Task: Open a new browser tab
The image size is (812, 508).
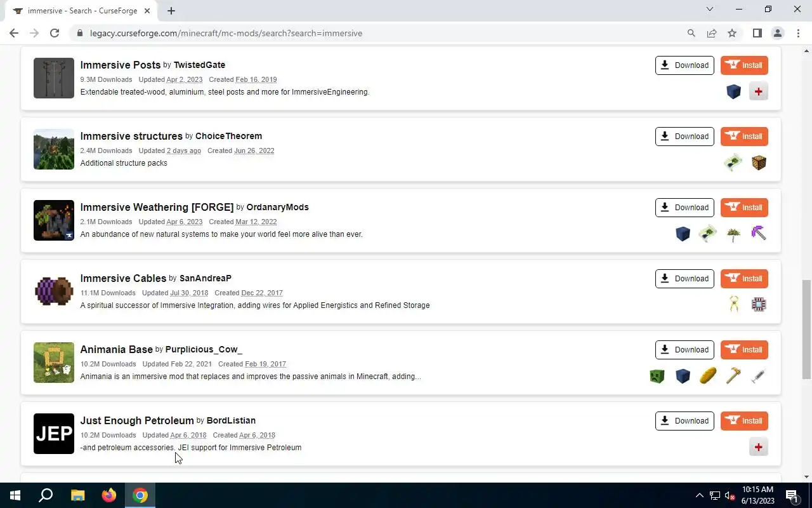Action: point(171,11)
